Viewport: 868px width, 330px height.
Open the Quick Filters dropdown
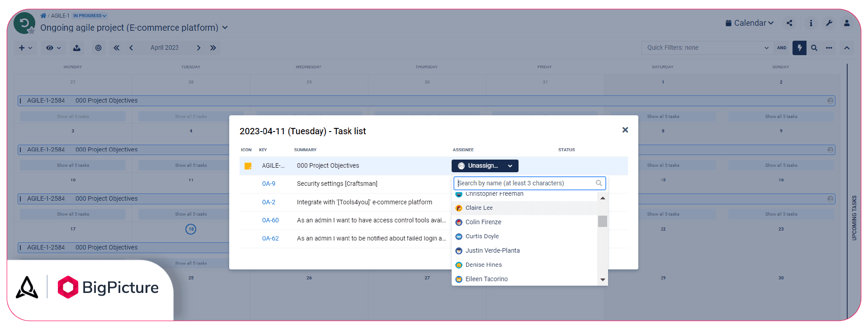point(707,48)
